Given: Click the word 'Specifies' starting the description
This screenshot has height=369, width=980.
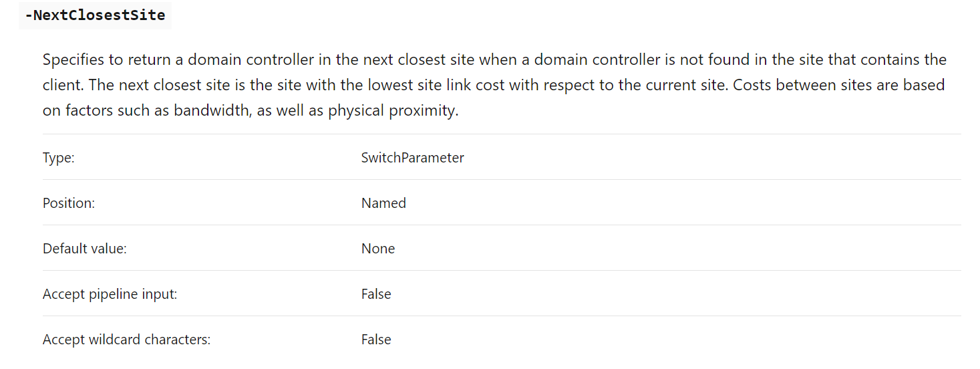Looking at the screenshot, I should pyautogui.click(x=73, y=59).
